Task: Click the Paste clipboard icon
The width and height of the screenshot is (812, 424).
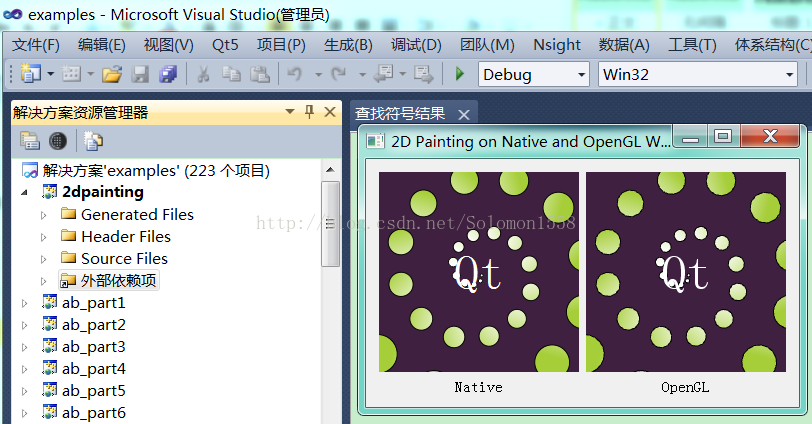Action: point(260,75)
